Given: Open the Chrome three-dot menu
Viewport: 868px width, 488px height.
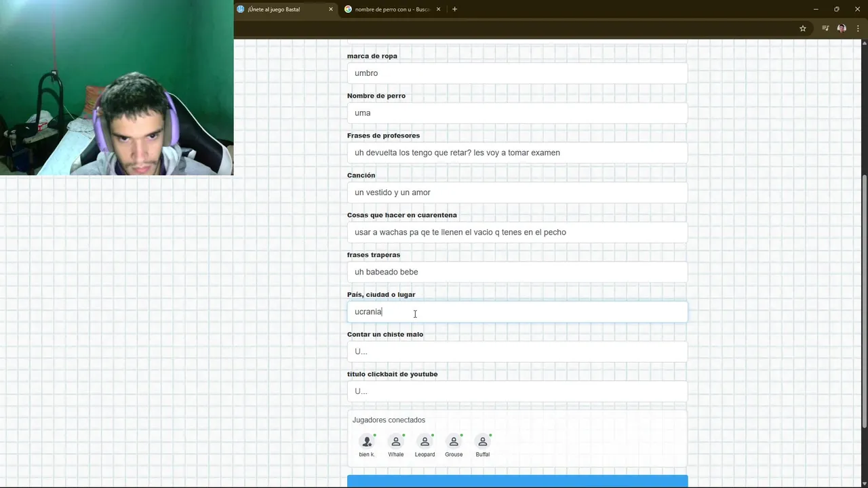Looking at the screenshot, I should point(858,28).
